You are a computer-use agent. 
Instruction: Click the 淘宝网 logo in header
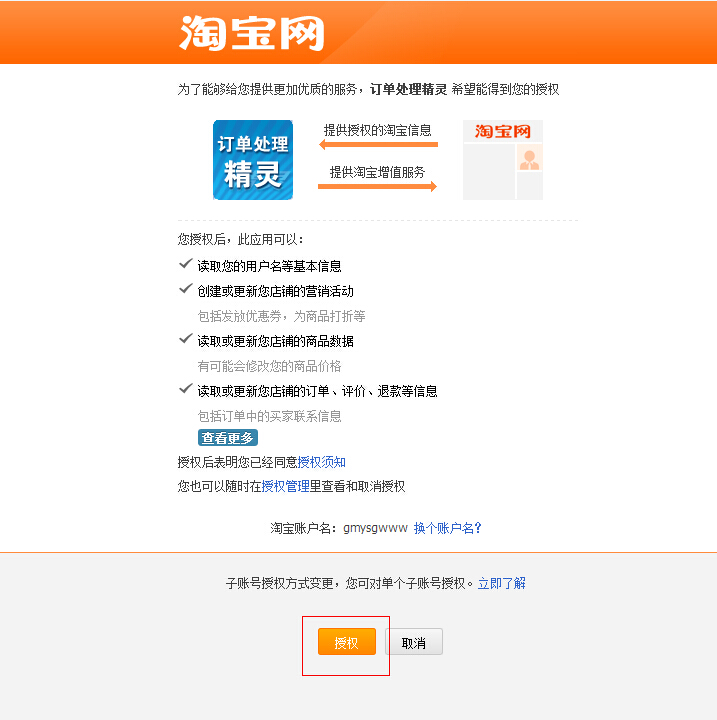(x=252, y=33)
